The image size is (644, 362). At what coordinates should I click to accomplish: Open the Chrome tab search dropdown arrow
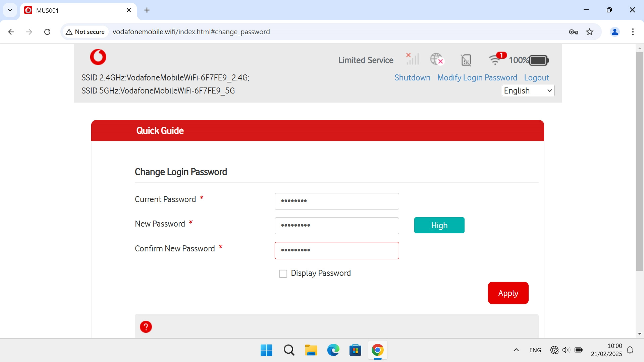tap(10, 10)
